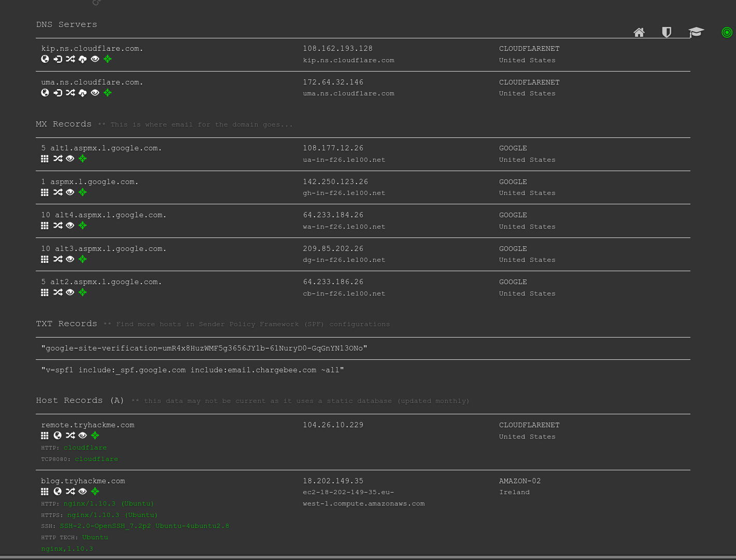Click eye icon under kip.ns.cloudflare.com
736x560 pixels.
(x=95, y=59)
